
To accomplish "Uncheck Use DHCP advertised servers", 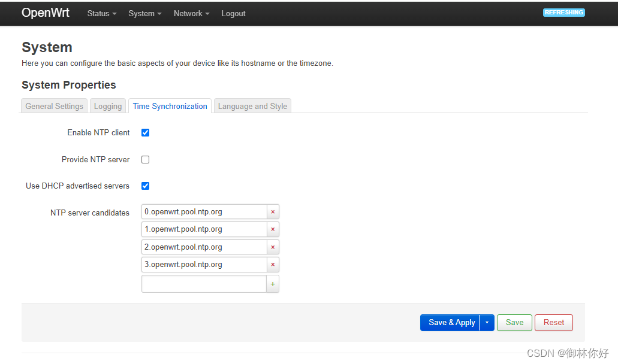I will pyautogui.click(x=146, y=186).
